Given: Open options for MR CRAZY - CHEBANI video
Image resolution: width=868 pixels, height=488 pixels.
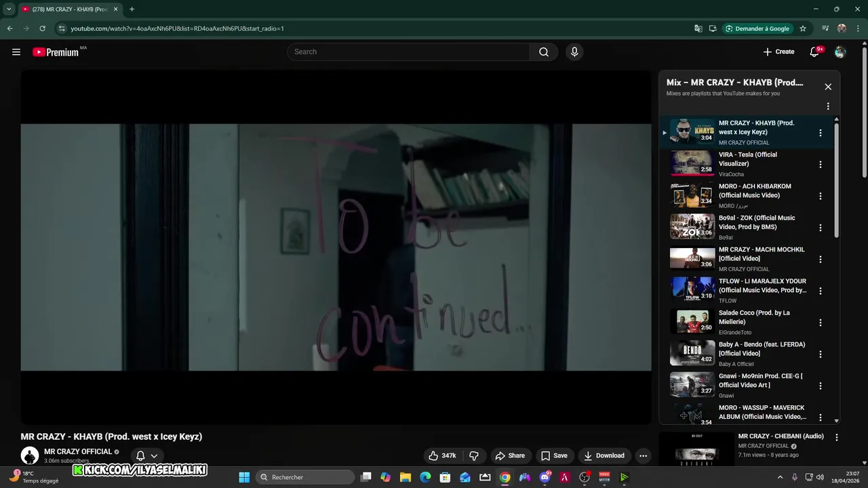Looking at the screenshot, I should coord(837,438).
